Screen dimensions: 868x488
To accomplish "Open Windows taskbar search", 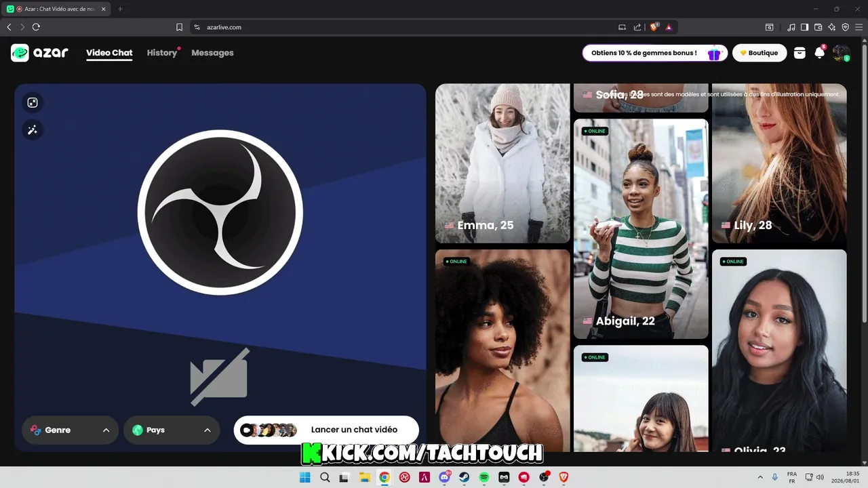I will 325,477.
